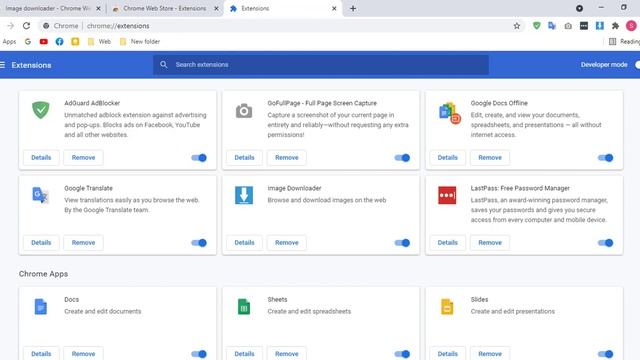Toggle the Docs app switch
This screenshot has width=640, height=360.
pos(199,354)
